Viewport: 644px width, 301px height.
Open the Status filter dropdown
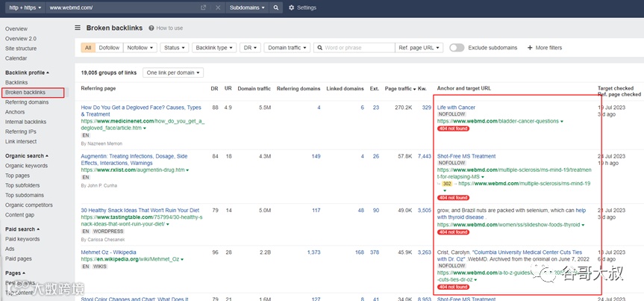[175, 48]
